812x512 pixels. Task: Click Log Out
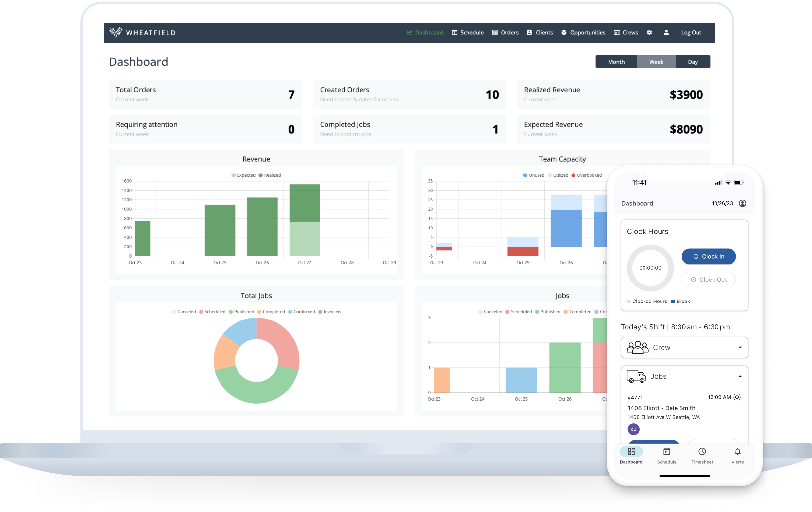(x=691, y=33)
